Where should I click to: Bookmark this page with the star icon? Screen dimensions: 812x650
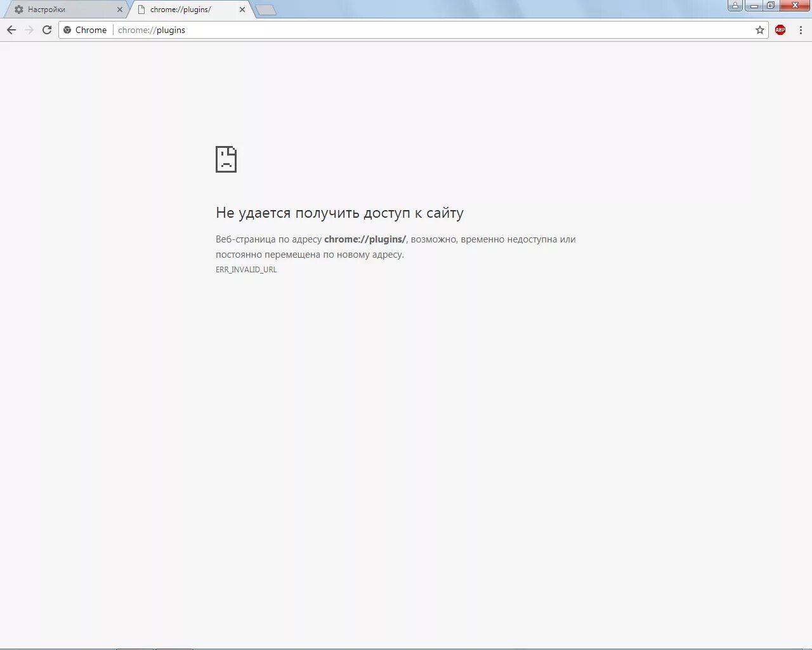(760, 30)
